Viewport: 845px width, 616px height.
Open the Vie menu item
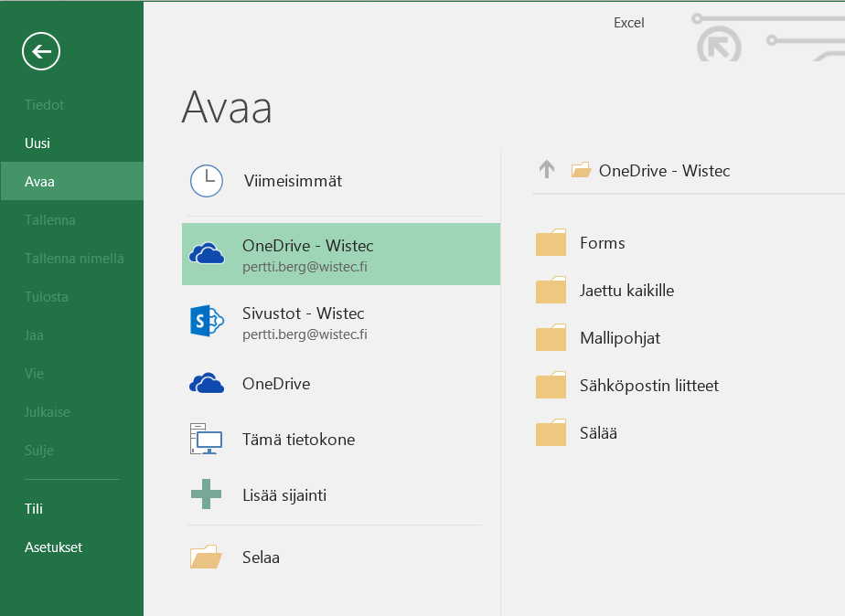[34, 373]
